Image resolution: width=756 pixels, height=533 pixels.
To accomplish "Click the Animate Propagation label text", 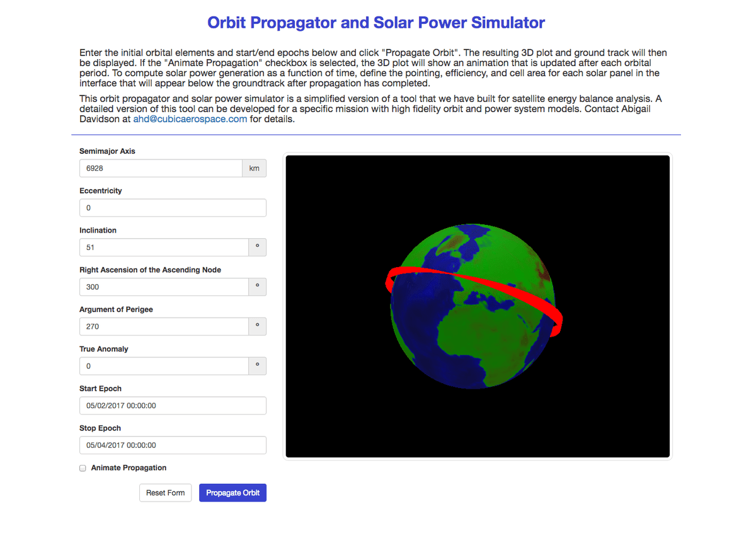I will [x=129, y=468].
